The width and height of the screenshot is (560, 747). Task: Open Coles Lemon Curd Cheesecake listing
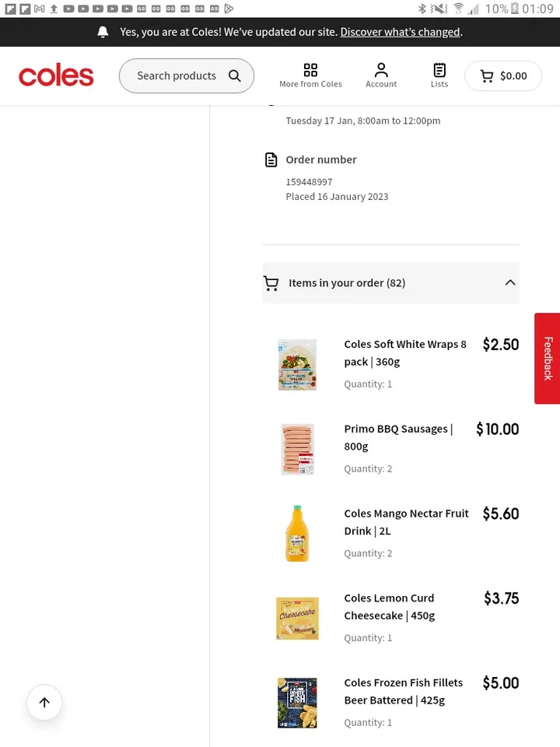[389, 606]
